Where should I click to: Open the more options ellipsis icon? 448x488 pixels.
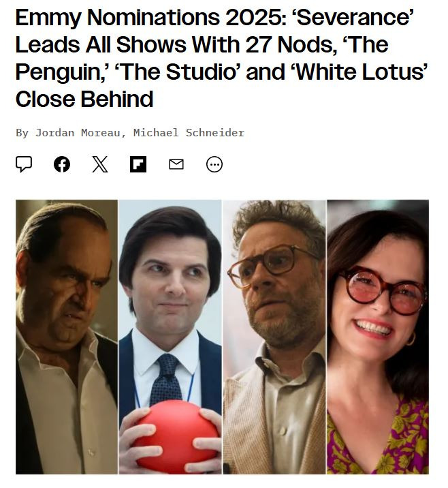[x=214, y=164]
